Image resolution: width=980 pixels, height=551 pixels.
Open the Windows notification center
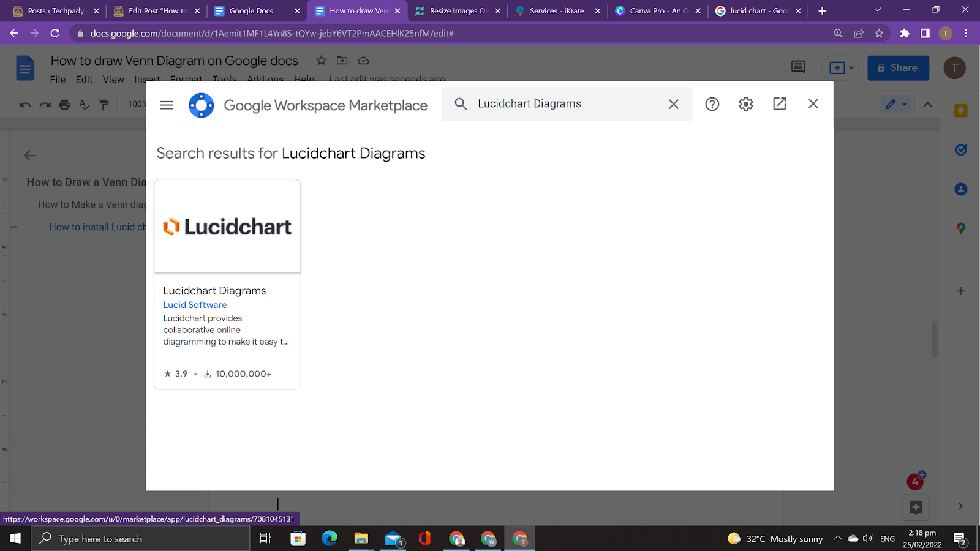[x=960, y=539]
